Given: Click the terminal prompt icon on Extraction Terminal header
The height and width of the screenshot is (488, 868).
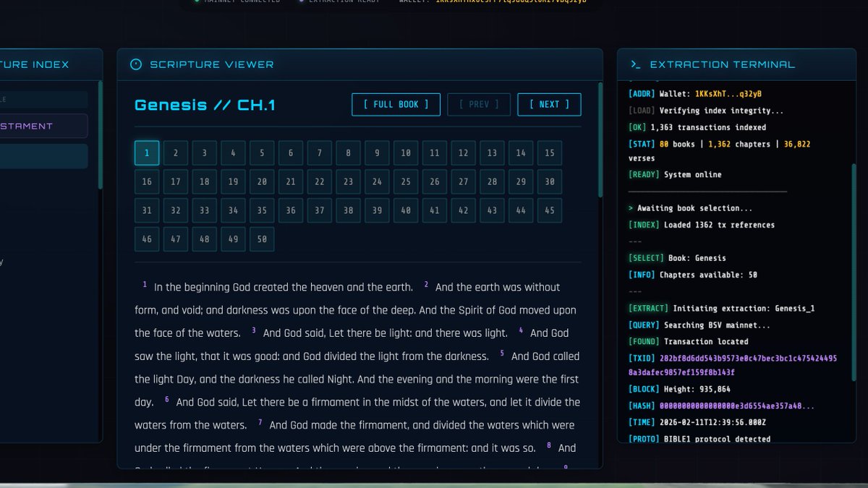Looking at the screenshot, I should (x=636, y=64).
